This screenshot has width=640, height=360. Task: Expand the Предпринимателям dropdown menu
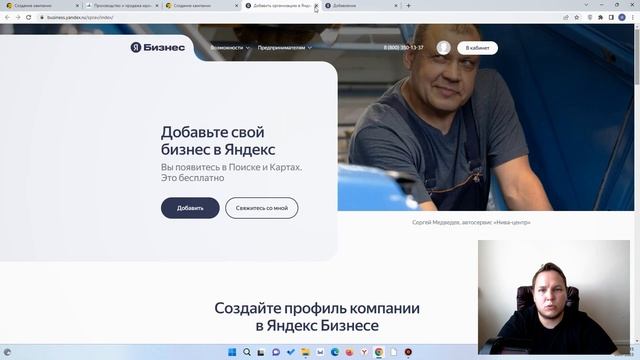click(x=284, y=48)
